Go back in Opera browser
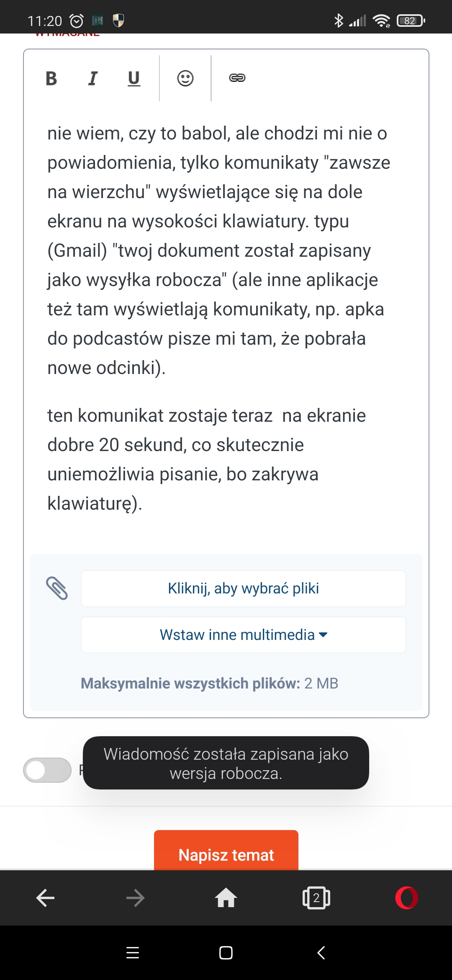This screenshot has height=980, width=452. point(45,898)
